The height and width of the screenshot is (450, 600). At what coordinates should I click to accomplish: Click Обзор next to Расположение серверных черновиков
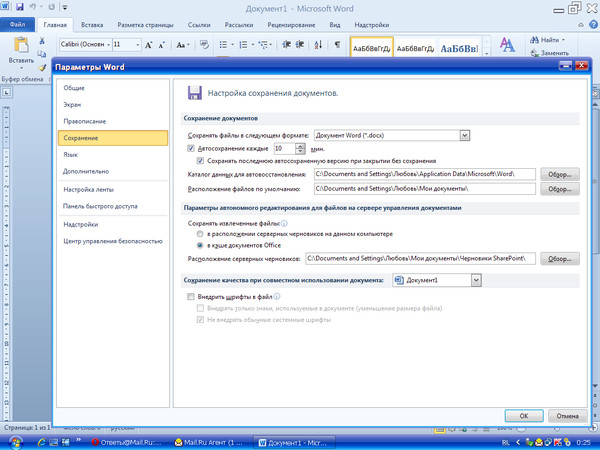[x=560, y=259]
